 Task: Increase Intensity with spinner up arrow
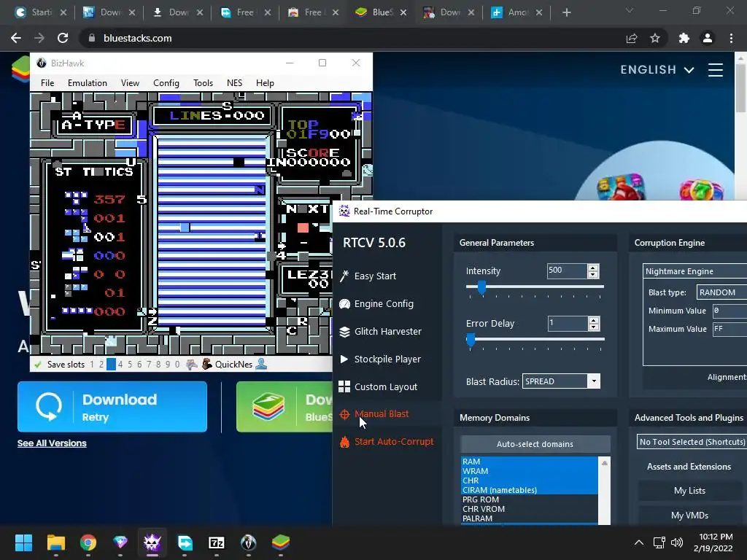[x=592, y=268]
